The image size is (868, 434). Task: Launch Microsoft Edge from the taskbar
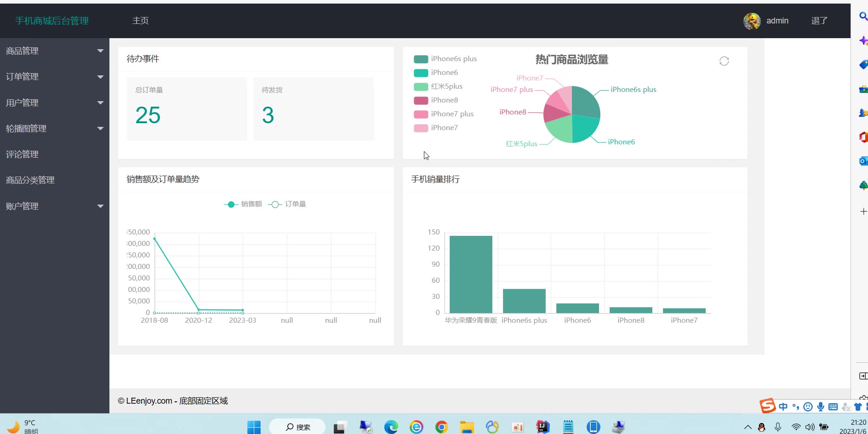pyautogui.click(x=391, y=427)
